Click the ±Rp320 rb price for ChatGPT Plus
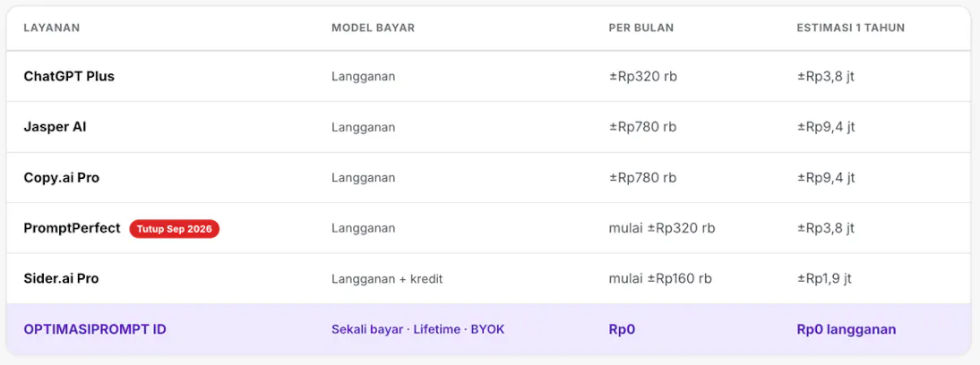This screenshot has width=980, height=365. tap(643, 76)
